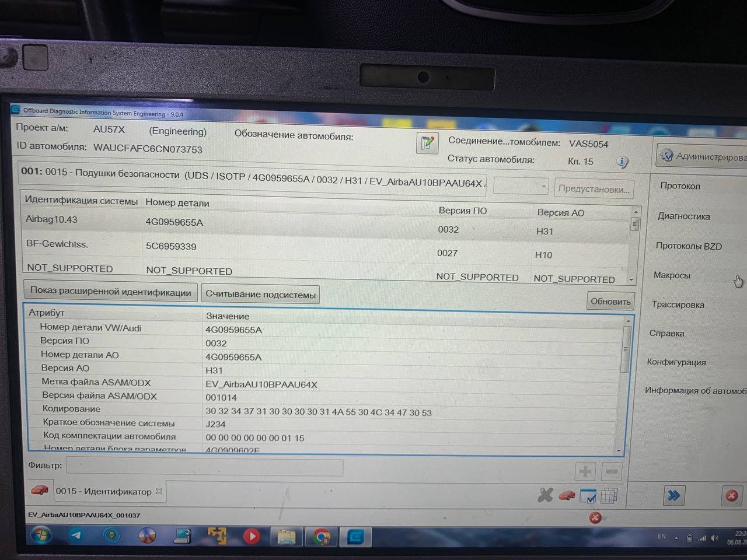Show hidden system tray icons
The width and height of the screenshot is (747, 560).
676,537
